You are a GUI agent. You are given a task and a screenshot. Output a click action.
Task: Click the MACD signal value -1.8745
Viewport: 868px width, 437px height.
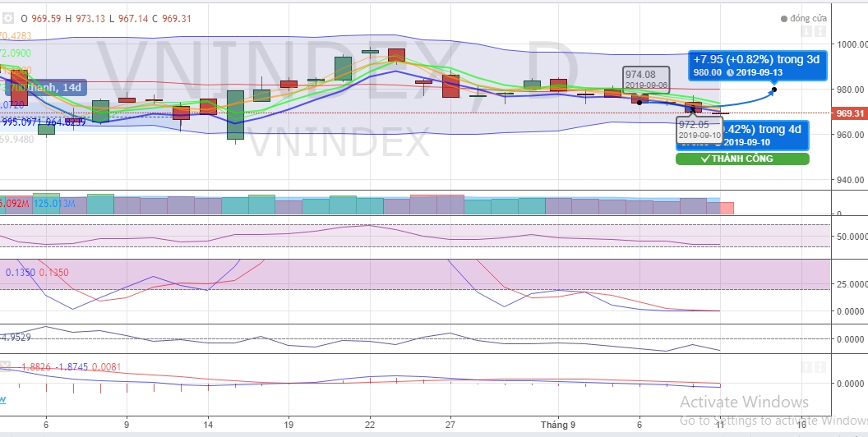point(72,366)
